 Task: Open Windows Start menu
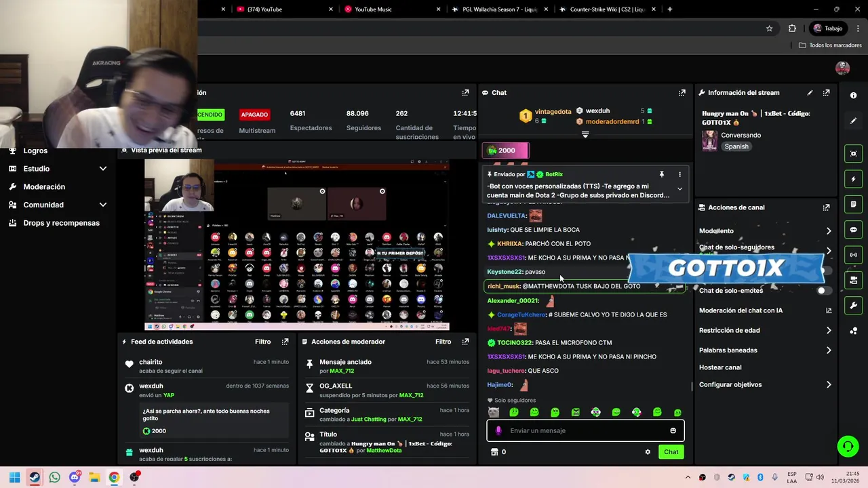[x=14, y=477]
